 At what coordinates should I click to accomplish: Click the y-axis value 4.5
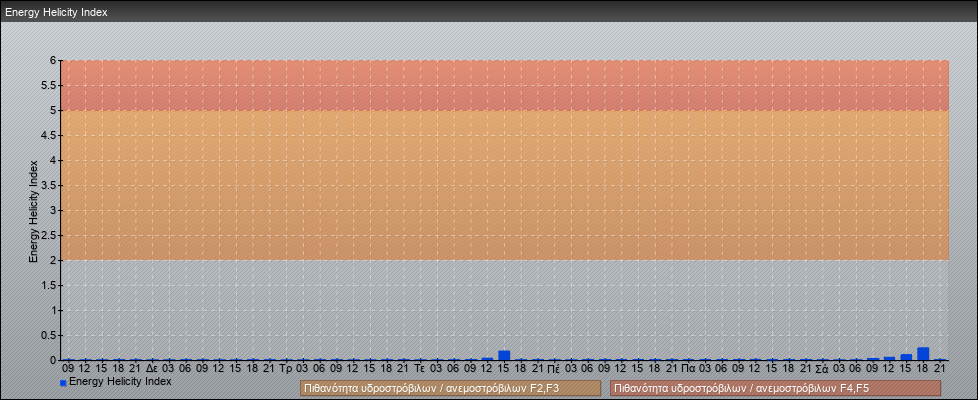click(49, 135)
